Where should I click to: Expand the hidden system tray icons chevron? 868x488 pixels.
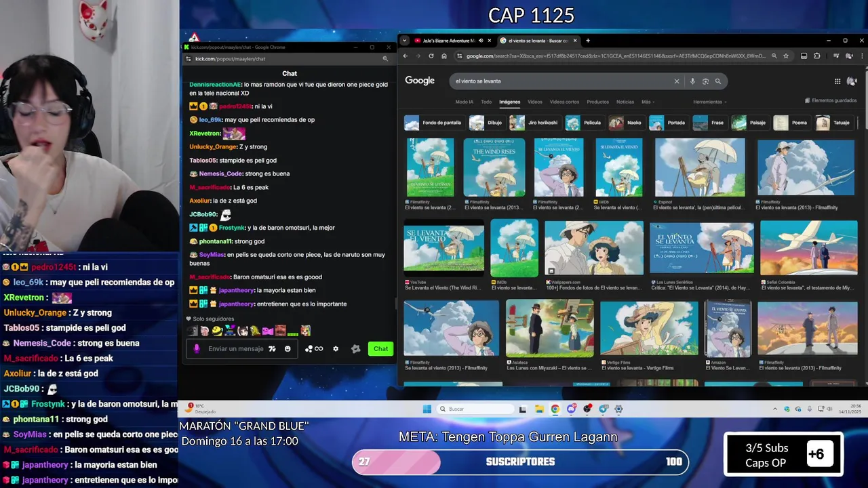click(x=775, y=409)
